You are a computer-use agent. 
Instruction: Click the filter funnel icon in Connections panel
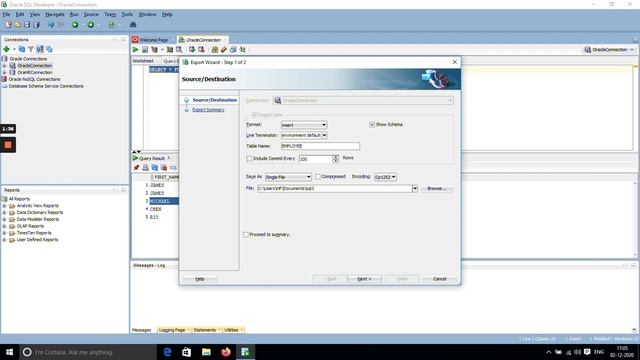click(x=31, y=49)
